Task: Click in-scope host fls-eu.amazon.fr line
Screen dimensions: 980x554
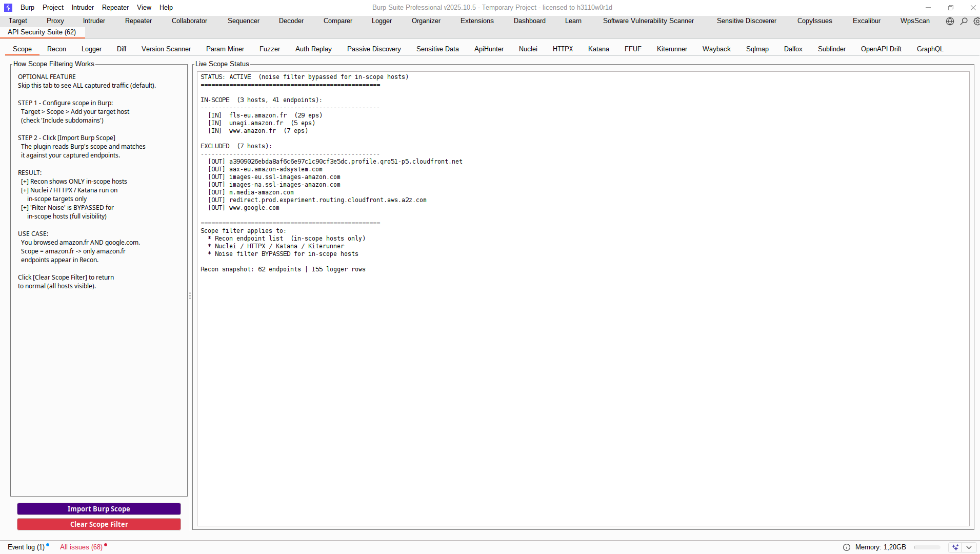Action: [x=265, y=115]
